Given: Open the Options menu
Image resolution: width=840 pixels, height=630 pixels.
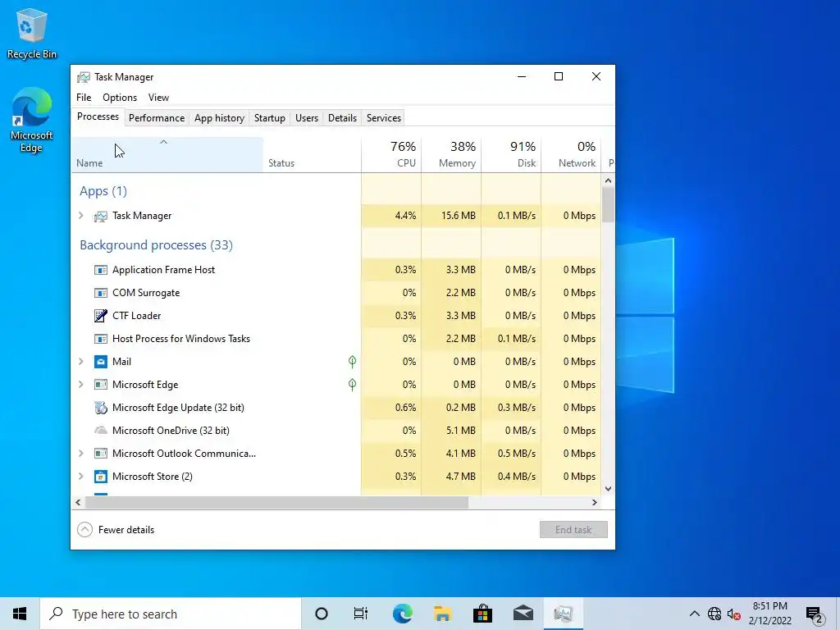Looking at the screenshot, I should pyautogui.click(x=120, y=98).
